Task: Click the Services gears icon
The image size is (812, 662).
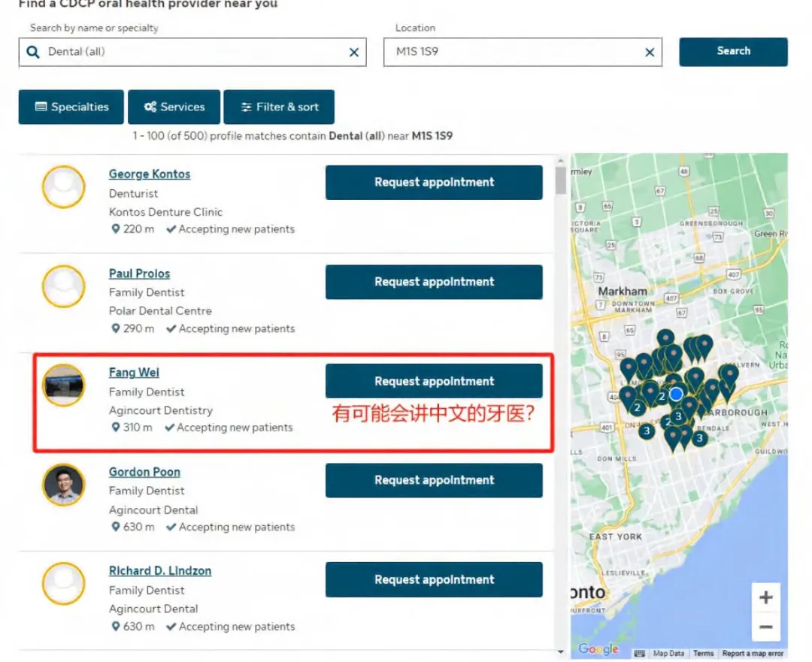Action: pyautogui.click(x=151, y=107)
